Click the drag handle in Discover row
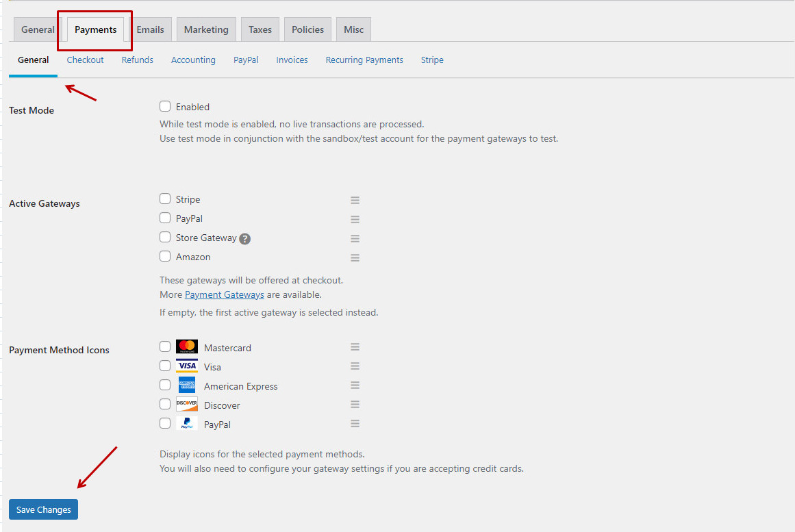795x532 pixels. click(x=355, y=404)
